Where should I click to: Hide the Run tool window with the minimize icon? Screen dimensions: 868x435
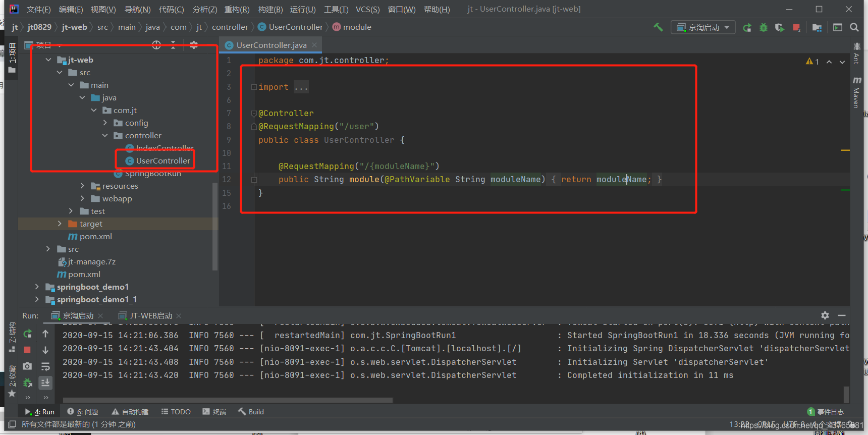841,315
